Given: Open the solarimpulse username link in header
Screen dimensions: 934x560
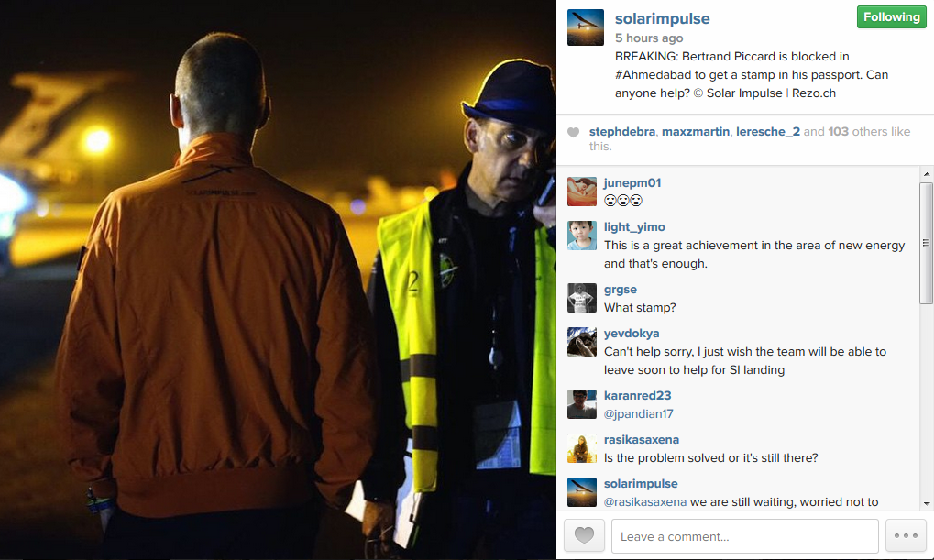Looking at the screenshot, I should pyautogui.click(x=662, y=19).
